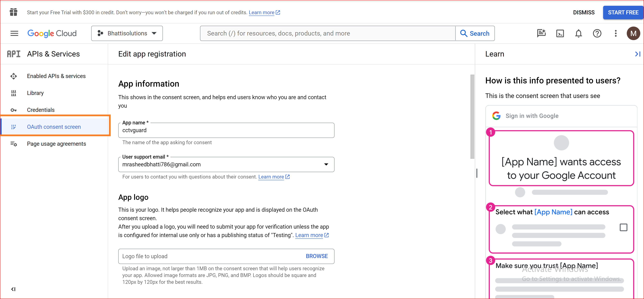Screen dimensions: 644x299
Task: Click the search magnifier icon
Action: [464, 33]
